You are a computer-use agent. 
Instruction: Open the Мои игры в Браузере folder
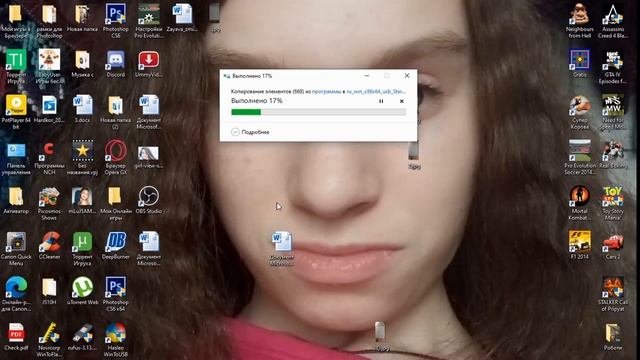pos(16,21)
